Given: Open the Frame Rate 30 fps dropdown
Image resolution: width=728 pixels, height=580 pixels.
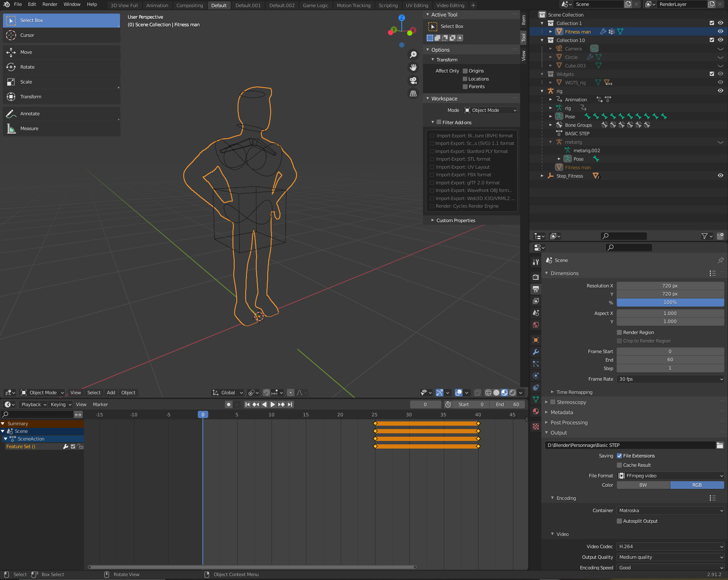Looking at the screenshot, I should [670, 379].
